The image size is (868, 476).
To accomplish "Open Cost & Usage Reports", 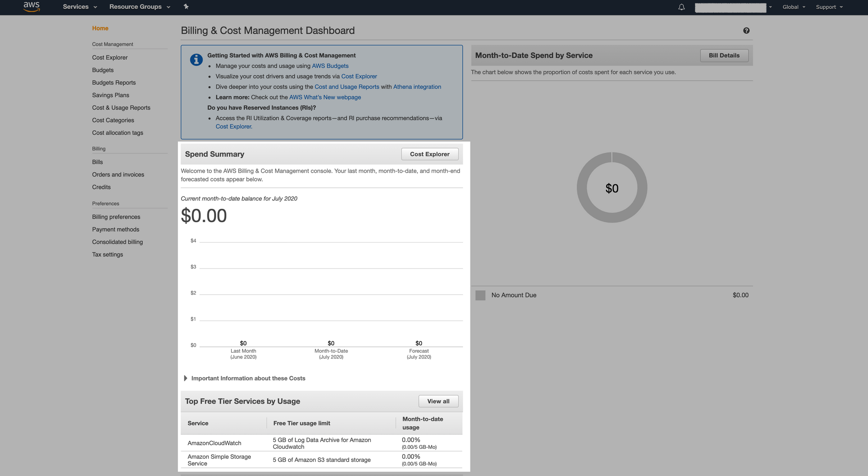I will (121, 108).
